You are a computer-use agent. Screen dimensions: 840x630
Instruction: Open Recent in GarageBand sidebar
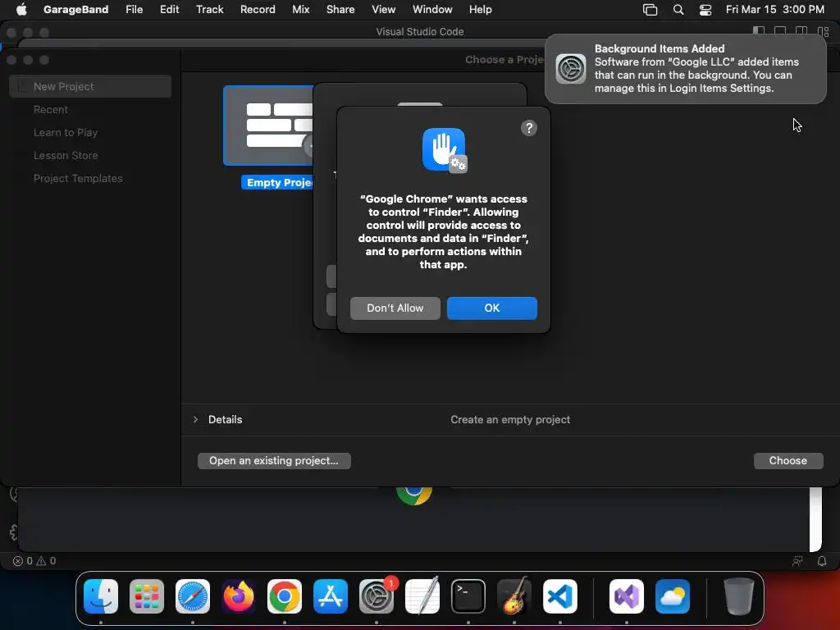click(51, 109)
